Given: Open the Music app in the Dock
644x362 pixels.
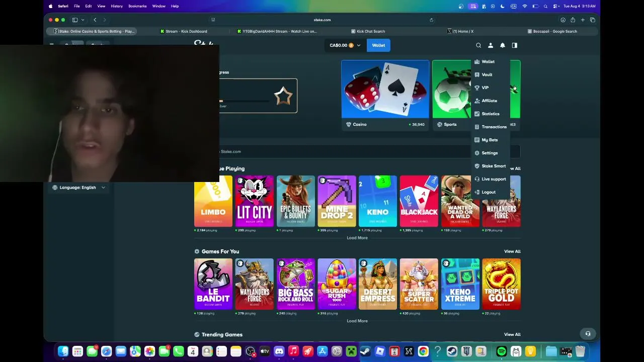Looking at the screenshot, I should click(294, 351).
